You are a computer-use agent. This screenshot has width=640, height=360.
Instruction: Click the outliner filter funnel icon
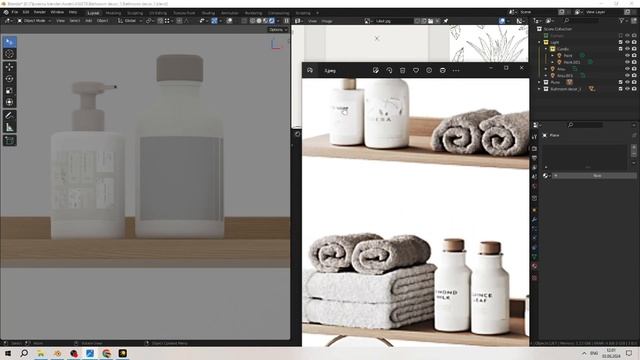pyautogui.click(x=622, y=20)
